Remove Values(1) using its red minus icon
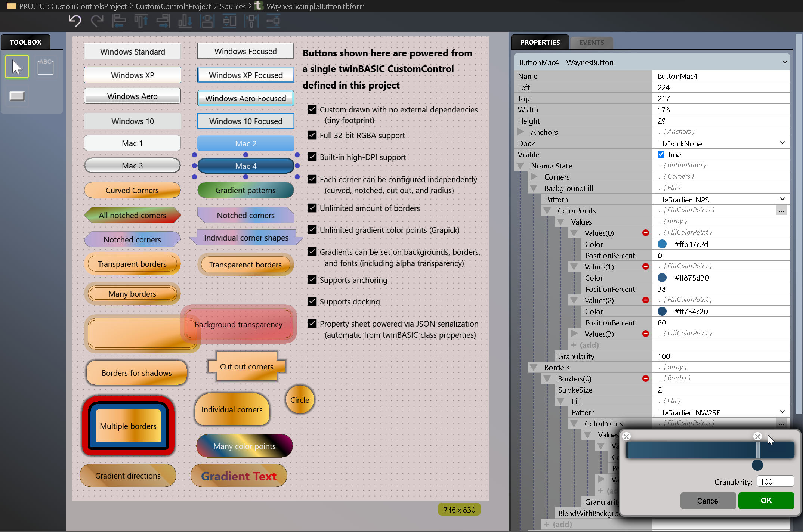 click(x=645, y=266)
